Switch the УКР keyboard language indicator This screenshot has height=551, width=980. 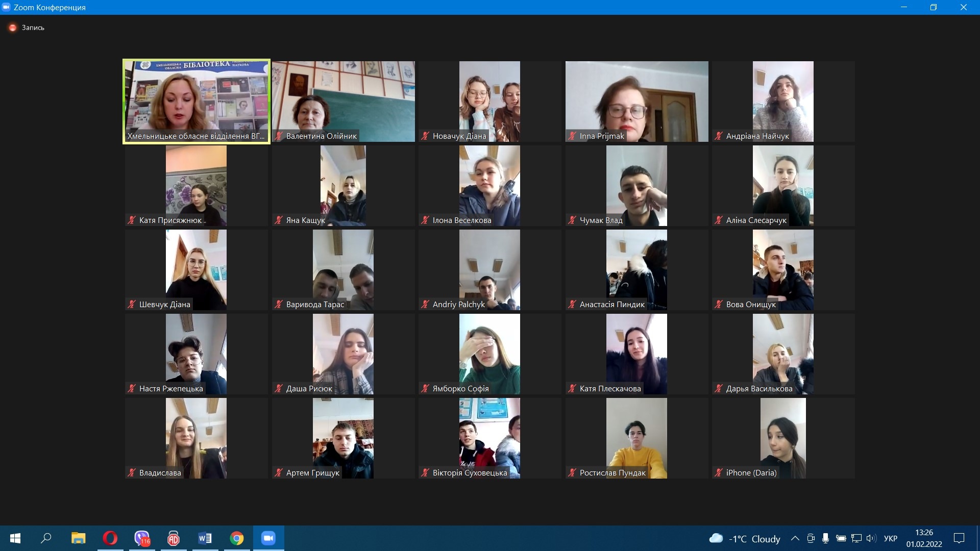pyautogui.click(x=890, y=538)
